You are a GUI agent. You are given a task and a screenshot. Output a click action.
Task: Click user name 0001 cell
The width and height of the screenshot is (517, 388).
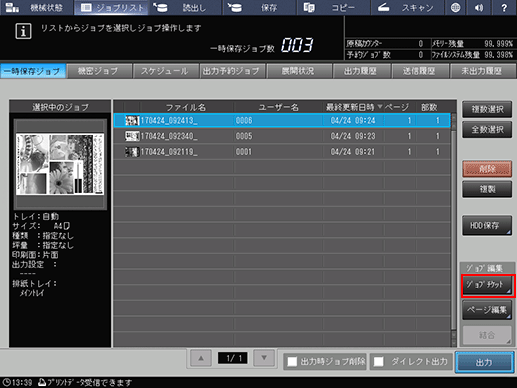pos(244,152)
